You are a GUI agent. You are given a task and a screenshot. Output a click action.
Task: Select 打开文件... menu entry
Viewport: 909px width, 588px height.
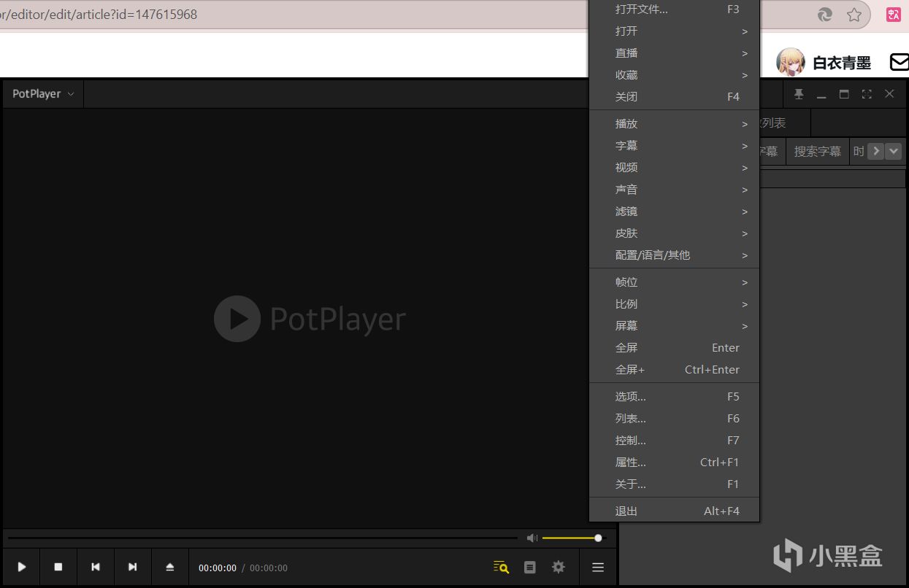coord(675,9)
